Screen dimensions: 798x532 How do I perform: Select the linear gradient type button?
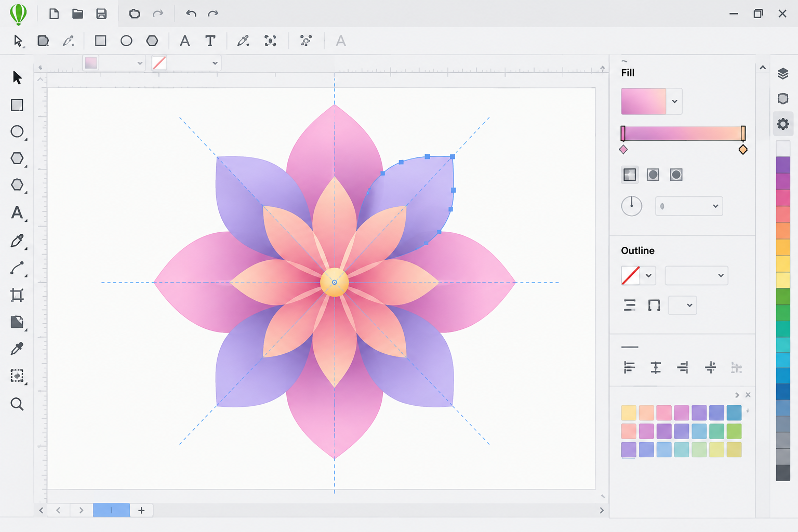(x=630, y=175)
